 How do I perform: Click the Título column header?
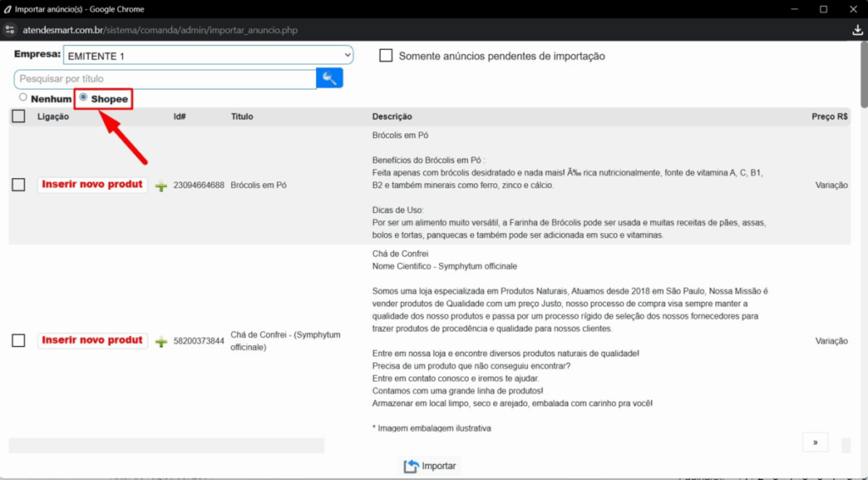(242, 117)
